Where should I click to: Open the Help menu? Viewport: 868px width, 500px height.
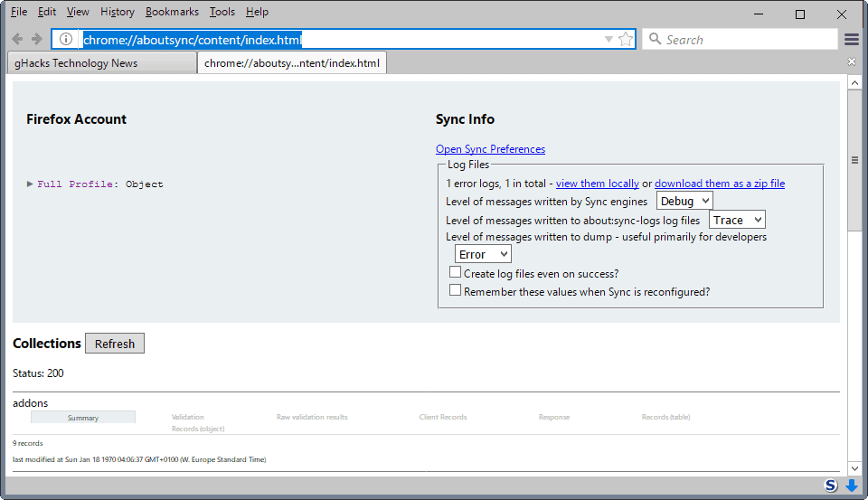pos(257,12)
